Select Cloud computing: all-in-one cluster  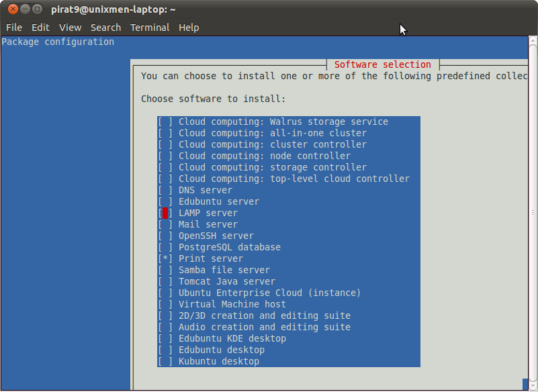[x=165, y=133]
